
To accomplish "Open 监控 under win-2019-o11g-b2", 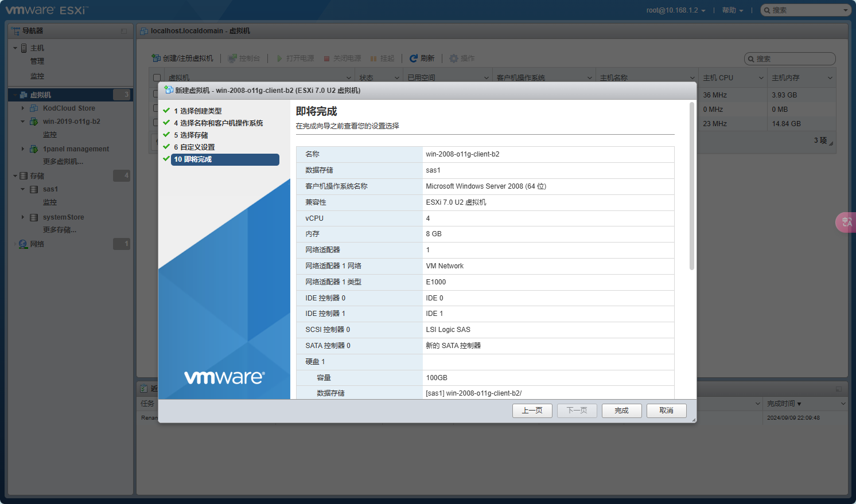I will click(x=50, y=135).
